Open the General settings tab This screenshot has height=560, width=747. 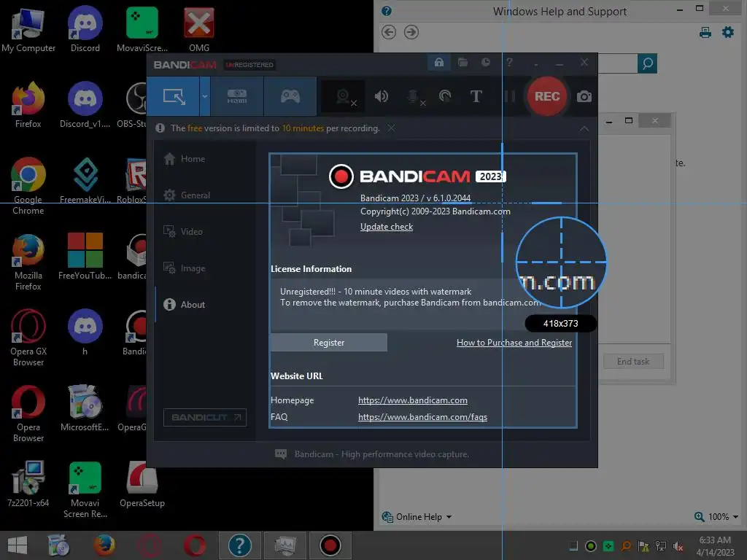pyautogui.click(x=187, y=195)
